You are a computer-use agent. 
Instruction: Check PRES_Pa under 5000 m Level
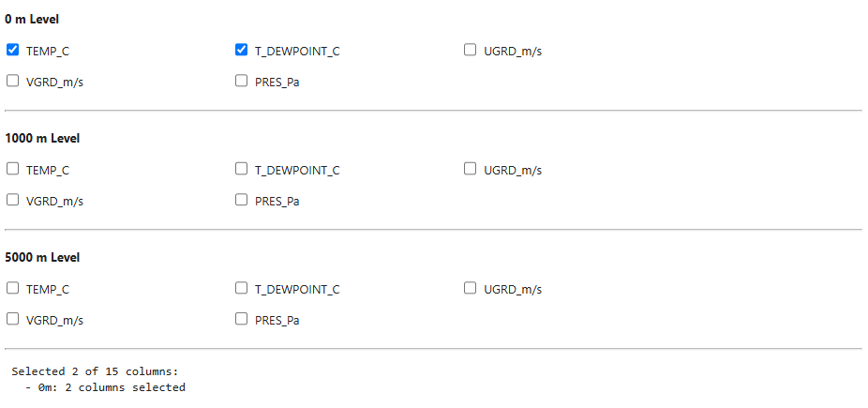(242, 319)
